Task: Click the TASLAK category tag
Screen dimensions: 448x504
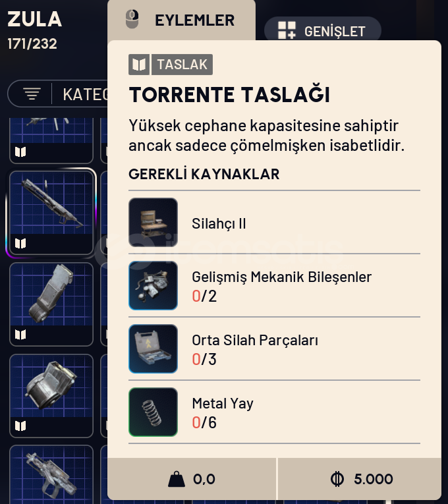Action: (x=182, y=65)
